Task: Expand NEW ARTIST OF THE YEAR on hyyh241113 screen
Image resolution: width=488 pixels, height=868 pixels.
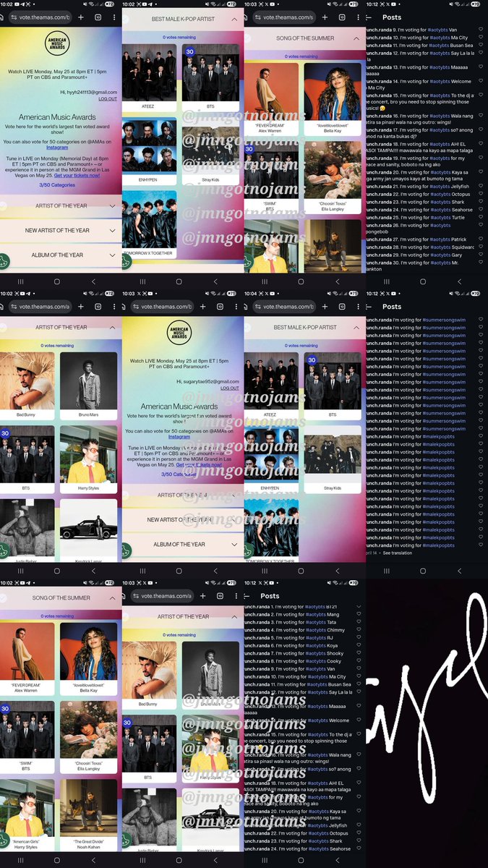Action: pos(61,230)
